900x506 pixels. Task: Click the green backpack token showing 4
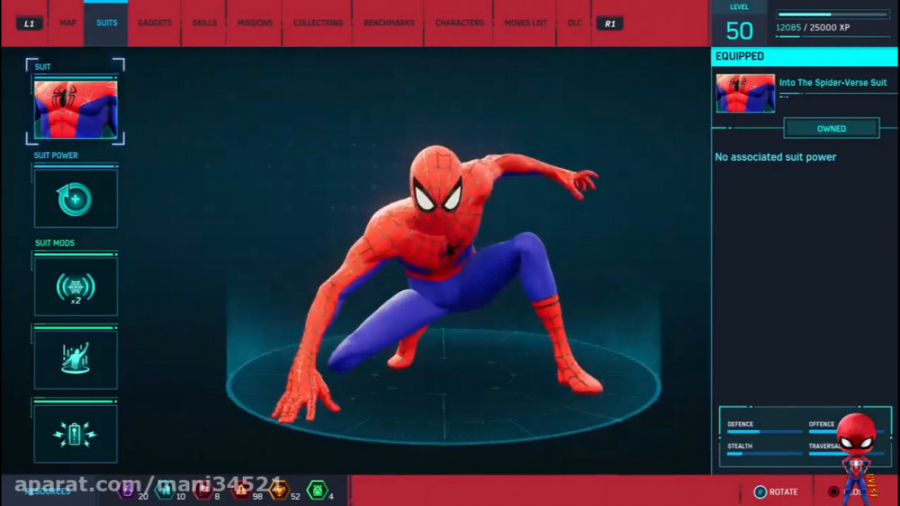click(x=317, y=491)
